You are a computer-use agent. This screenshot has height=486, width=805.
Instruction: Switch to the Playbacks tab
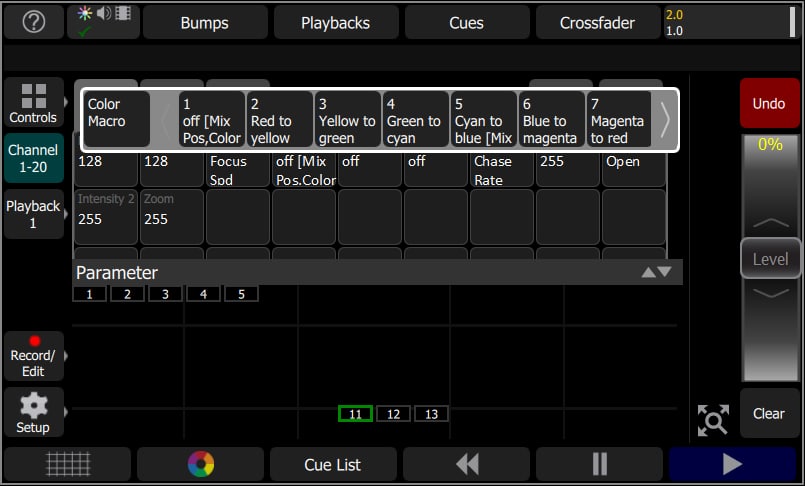(x=335, y=23)
